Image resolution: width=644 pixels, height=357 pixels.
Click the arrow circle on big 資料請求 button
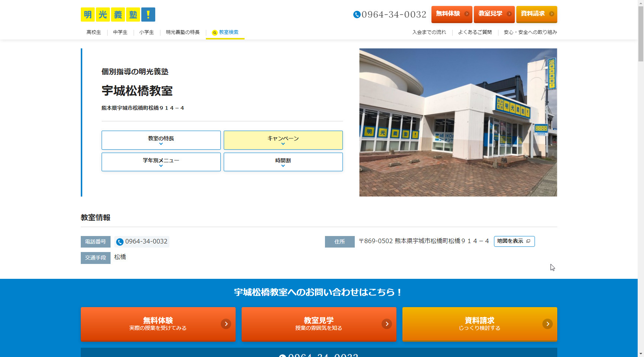coord(548,324)
